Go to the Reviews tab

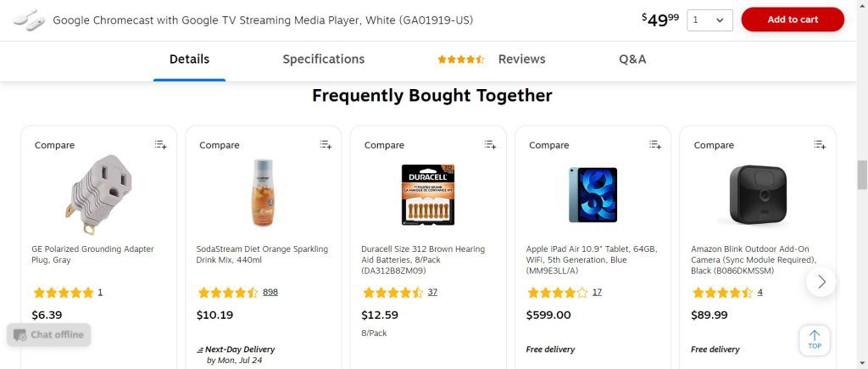tap(521, 59)
